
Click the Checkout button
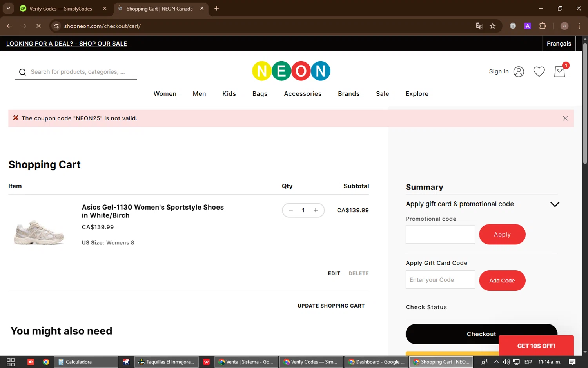pos(481,334)
